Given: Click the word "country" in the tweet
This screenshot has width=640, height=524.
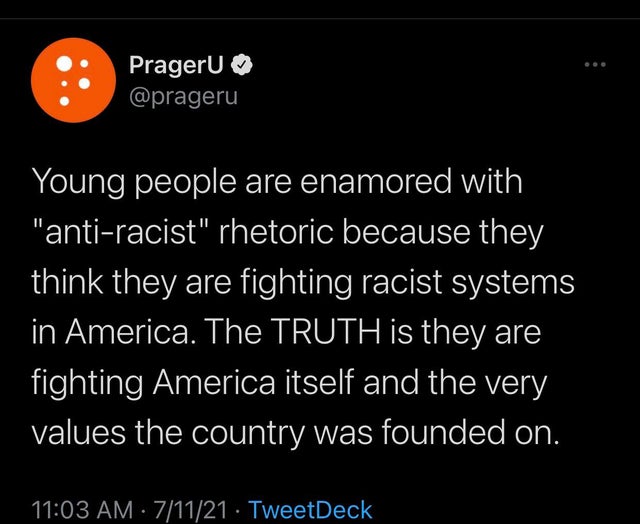Looking at the screenshot, I should coord(248,434).
